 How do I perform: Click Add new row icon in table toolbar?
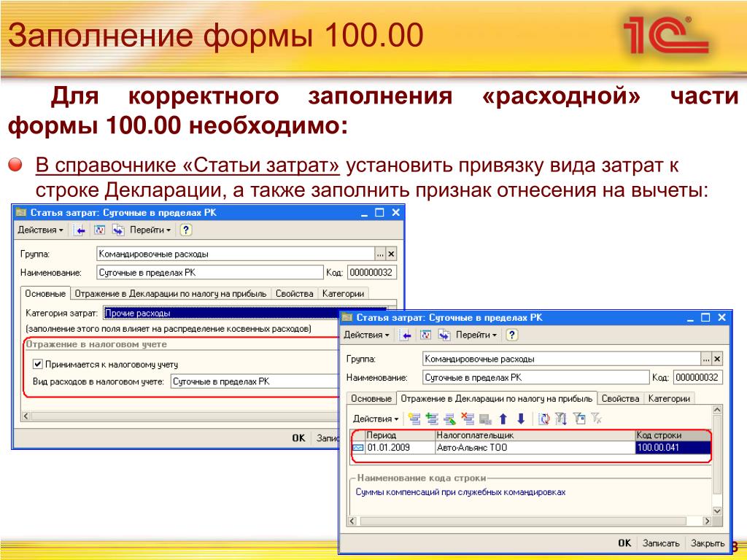tap(414, 419)
